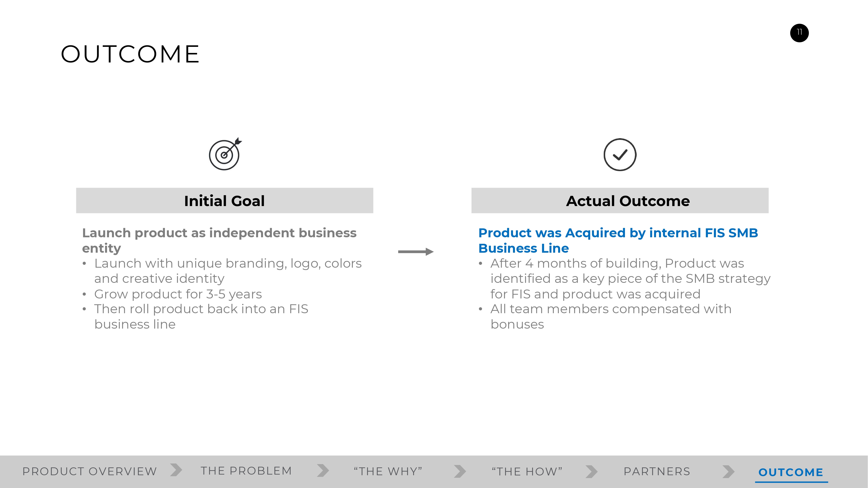Click chevron after "The Why"
Viewport: 868px width, 488px height.
click(x=460, y=471)
